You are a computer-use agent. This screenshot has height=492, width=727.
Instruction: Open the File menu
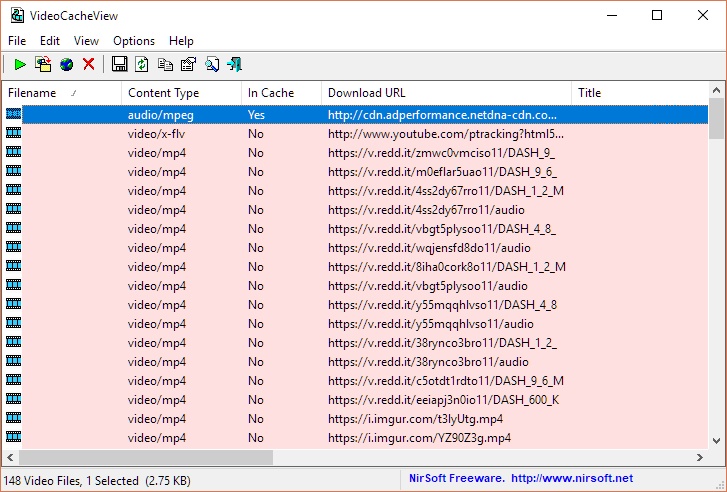coord(17,41)
